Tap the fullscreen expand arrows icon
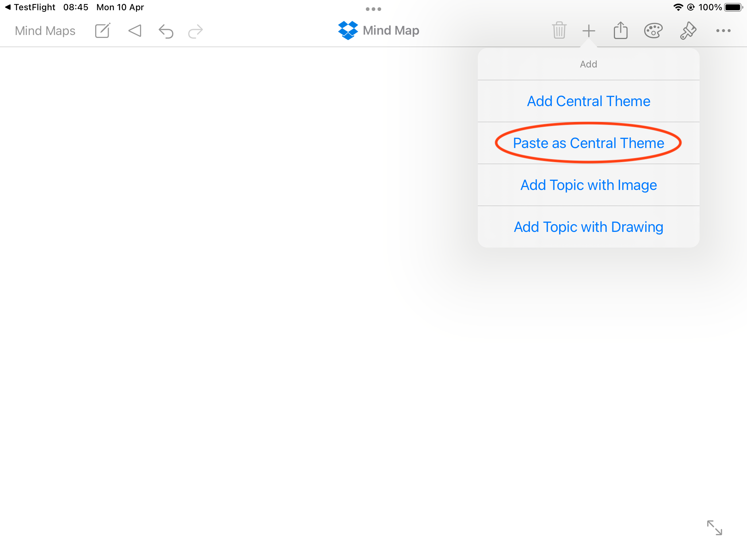This screenshot has width=747, height=560. coord(715,528)
